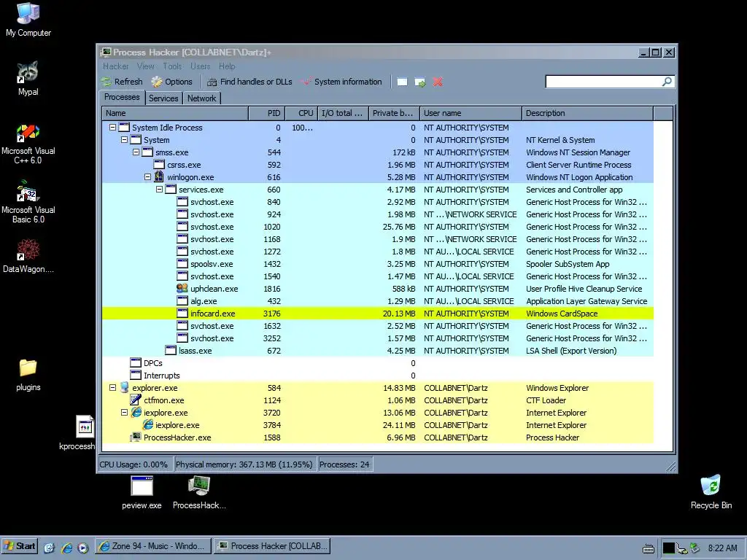Select the My Computer desktop icon
Screen dimensions: 747x560
pyautogui.click(x=28, y=20)
